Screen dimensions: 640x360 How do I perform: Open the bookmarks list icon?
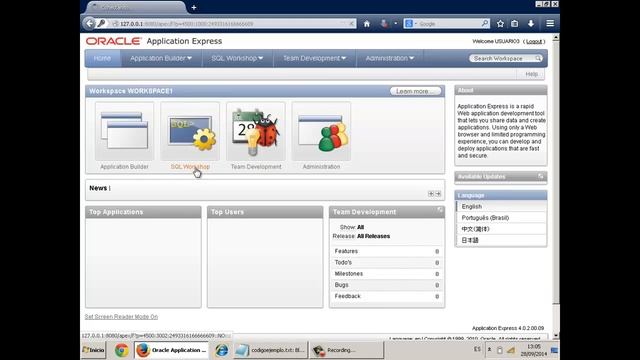pyautogui.click(x=515, y=24)
